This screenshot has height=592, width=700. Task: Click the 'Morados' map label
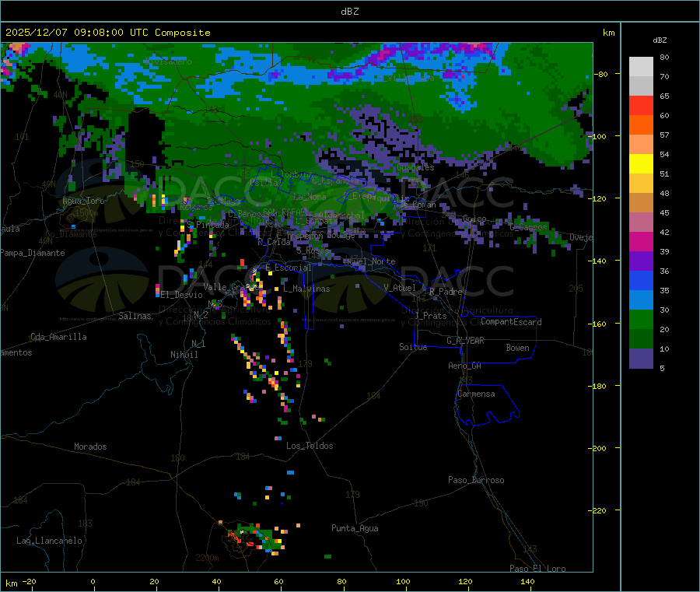(x=90, y=447)
